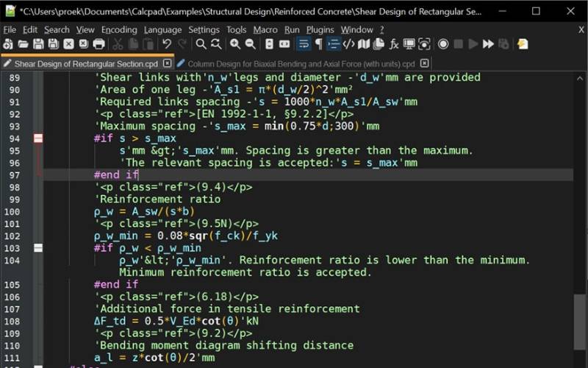Toggle Show All Characters pilcrow icon
Image resolution: width=588 pixels, height=368 pixels.
[318, 45]
